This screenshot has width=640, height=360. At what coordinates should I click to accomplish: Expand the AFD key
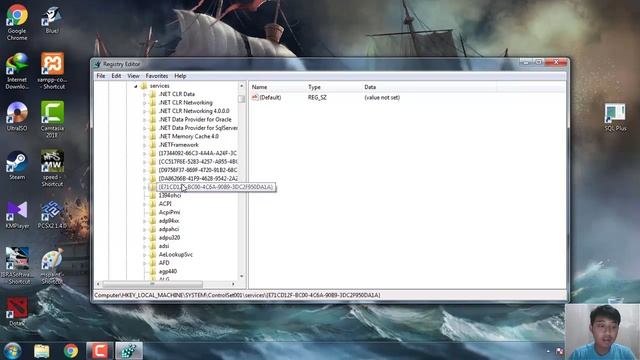click(144, 263)
